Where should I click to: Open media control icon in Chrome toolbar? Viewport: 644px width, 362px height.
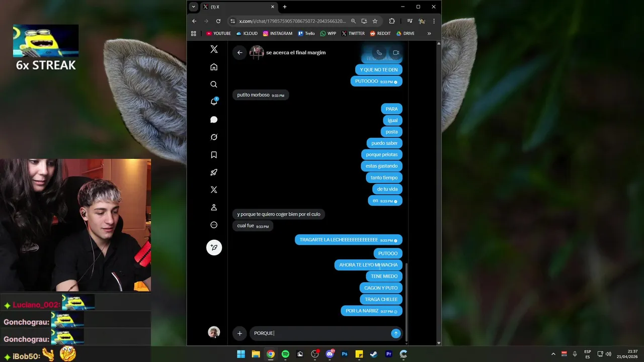point(410,21)
